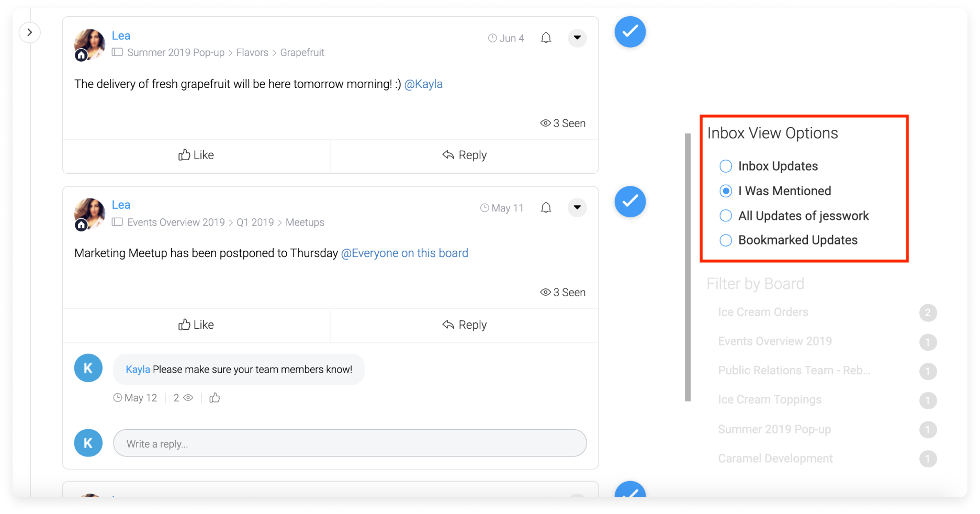Click the May 12 timestamp on Kayla's reply
Viewport: 980px width, 514px height.
point(135,398)
